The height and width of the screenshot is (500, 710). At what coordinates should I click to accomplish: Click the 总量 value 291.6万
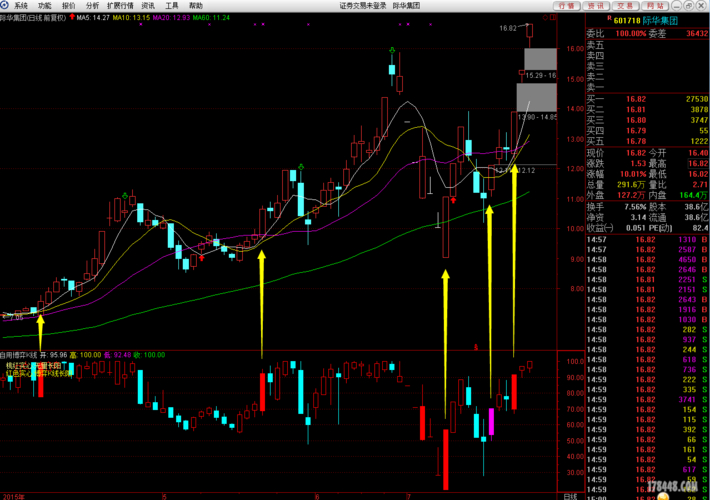pos(632,185)
